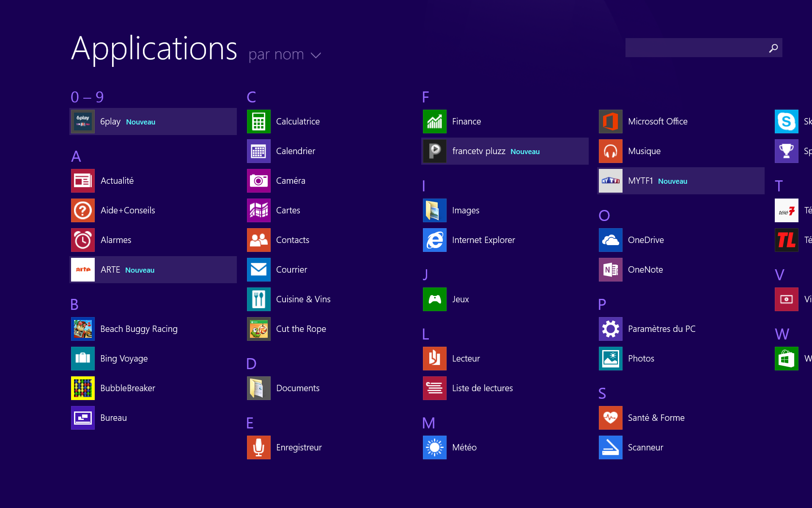This screenshot has height=508, width=812.
Task: Select the 'P' letter group header
Action: tap(602, 305)
